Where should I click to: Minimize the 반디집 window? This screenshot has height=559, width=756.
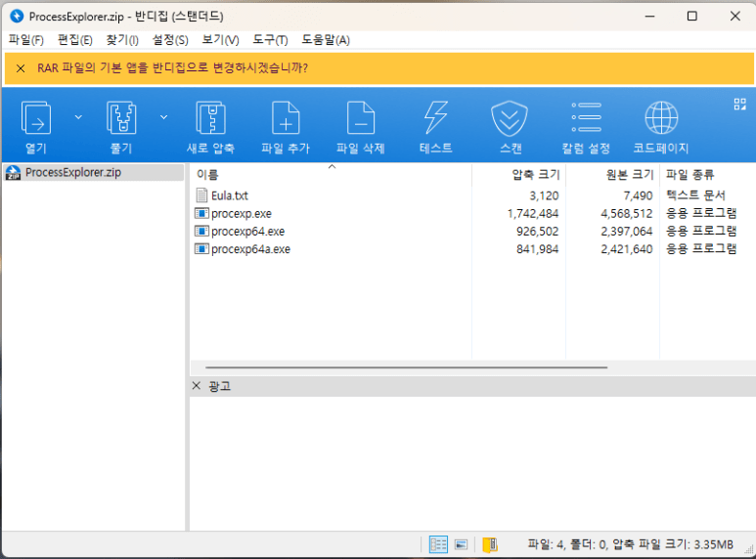(650, 17)
